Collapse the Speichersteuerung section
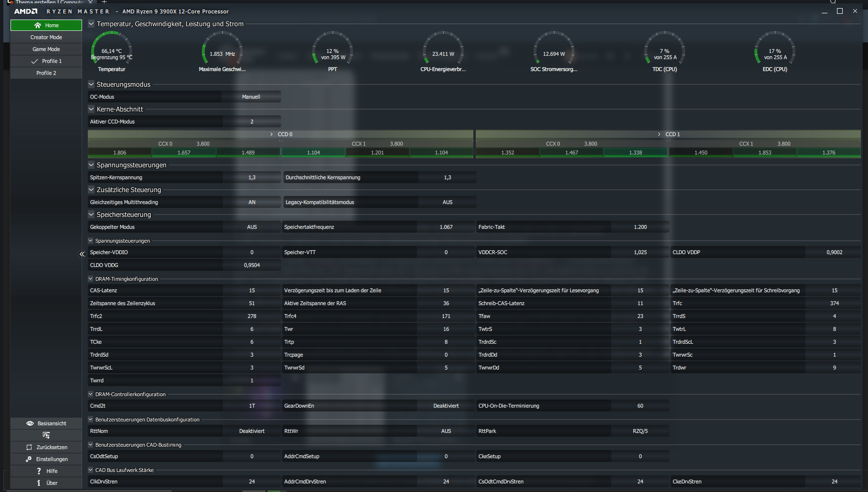Image resolution: width=868 pixels, height=492 pixels. point(91,215)
